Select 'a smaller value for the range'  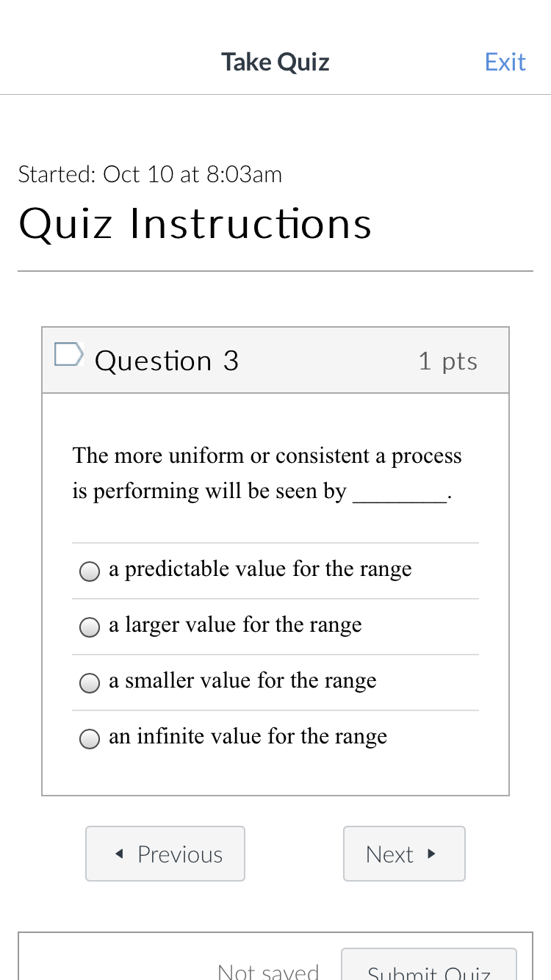coord(89,682)
